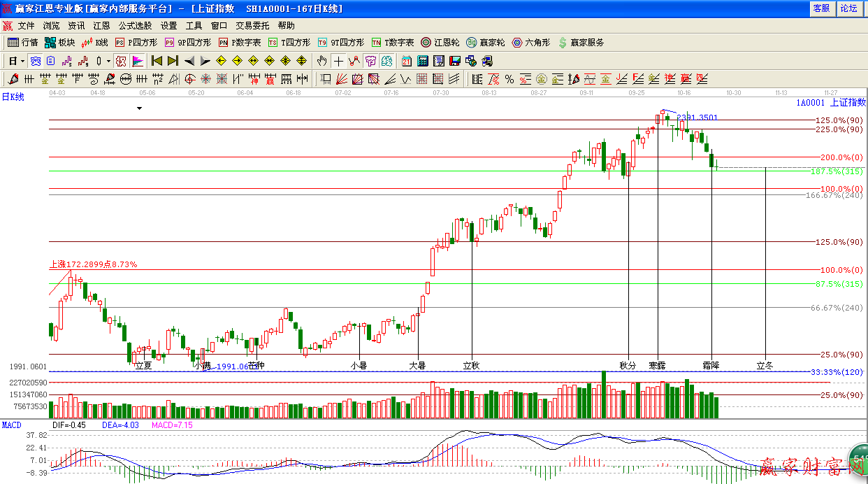868x484 pixels.
Task: Jump to first bar arrow icon
Action: 157,61
